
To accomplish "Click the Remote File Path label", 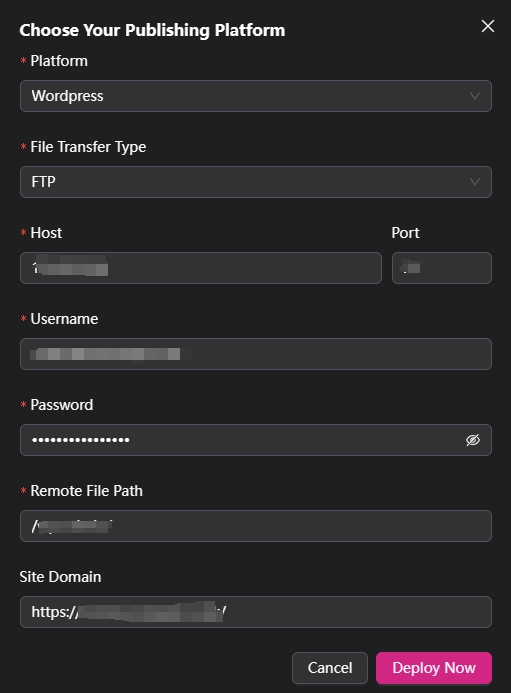I will (87, 491).
